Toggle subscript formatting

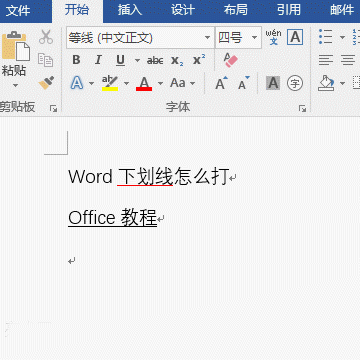click(177, 60)
